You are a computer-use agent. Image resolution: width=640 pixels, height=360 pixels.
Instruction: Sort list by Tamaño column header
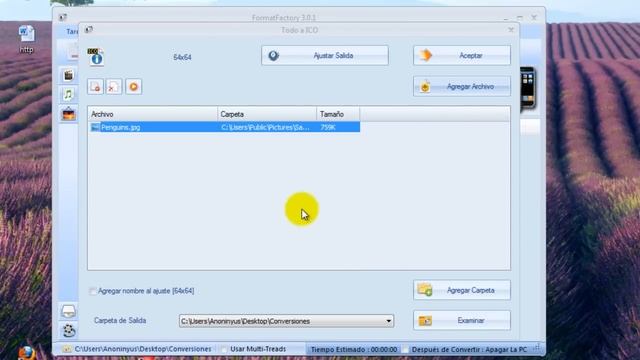click(338, 114)
